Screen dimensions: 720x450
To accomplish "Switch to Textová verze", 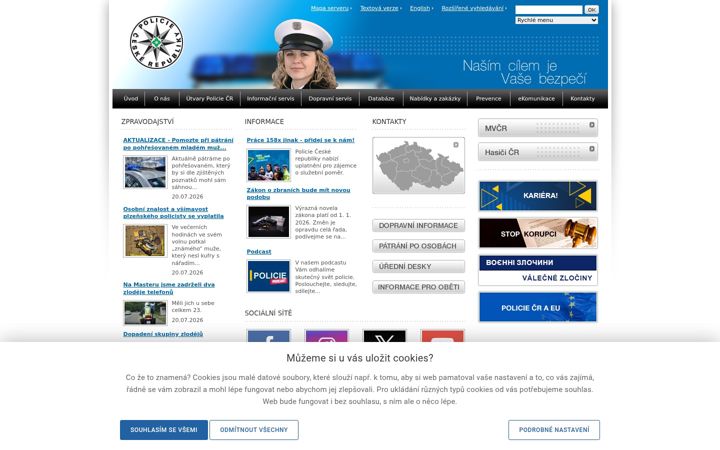I will pos(379,8).
